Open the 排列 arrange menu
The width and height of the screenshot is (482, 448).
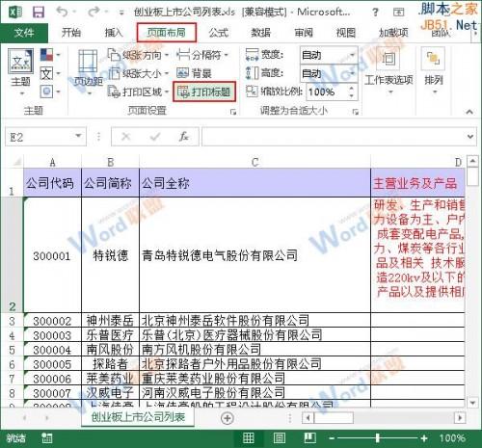(433, 72)
